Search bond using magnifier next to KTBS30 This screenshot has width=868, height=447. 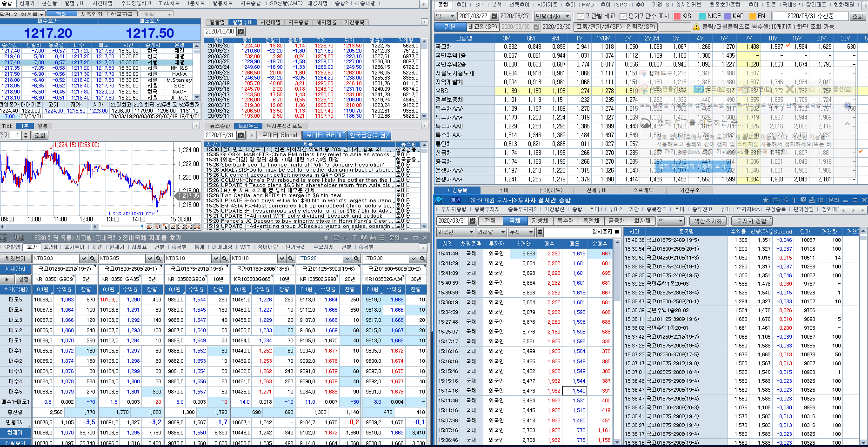[x=422, y=259]
